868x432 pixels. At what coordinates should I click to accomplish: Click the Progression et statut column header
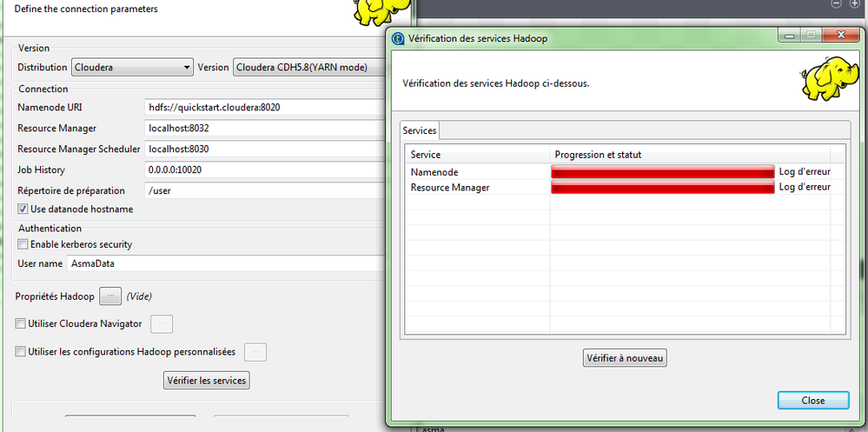click(690, 155)
